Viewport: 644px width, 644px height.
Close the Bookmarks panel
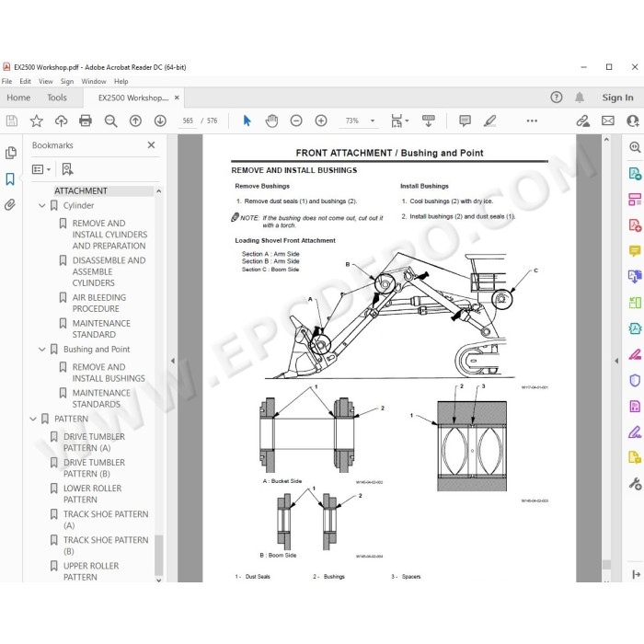click(x=151, y=145)
